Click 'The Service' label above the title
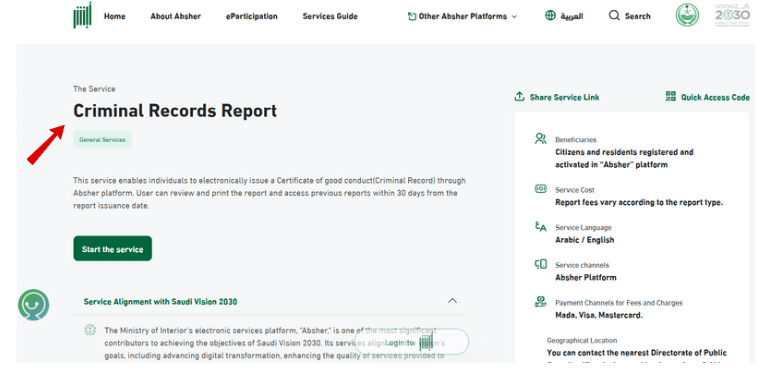The height and width of the screenshot is (371, 763). [94, 89]
